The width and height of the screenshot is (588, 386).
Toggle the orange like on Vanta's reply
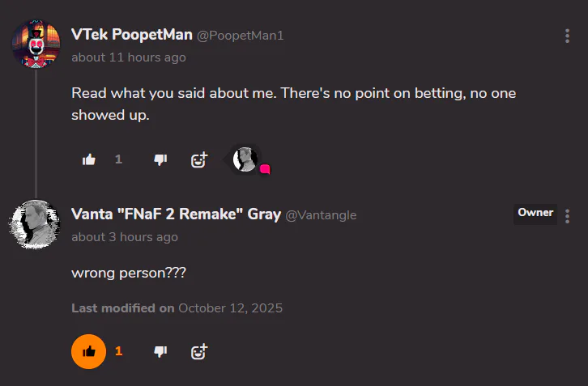(89, 351)
